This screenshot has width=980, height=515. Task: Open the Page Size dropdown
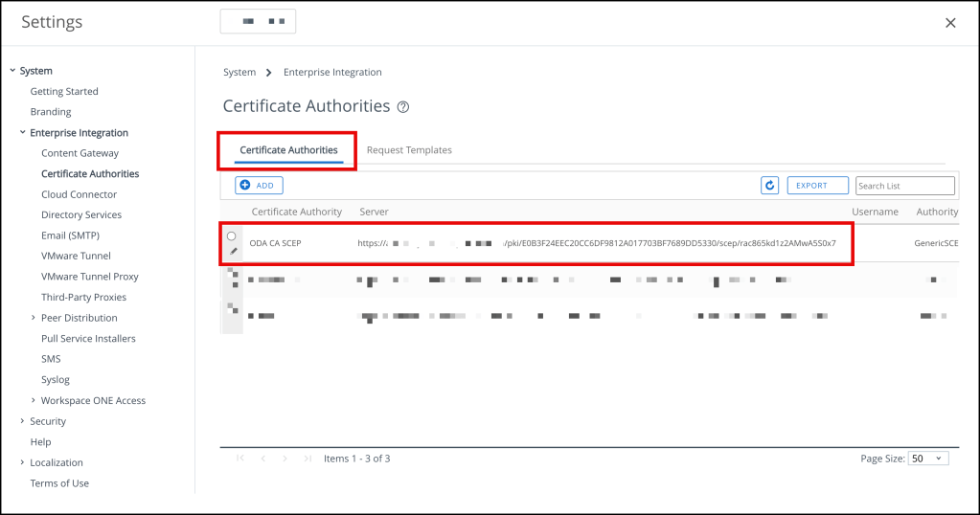point(928,459)
